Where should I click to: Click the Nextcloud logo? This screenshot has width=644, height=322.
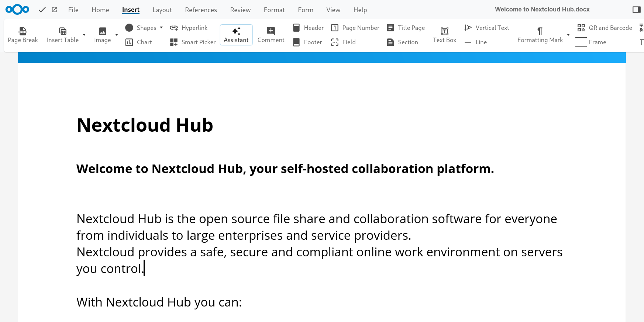tap(17, 10)
